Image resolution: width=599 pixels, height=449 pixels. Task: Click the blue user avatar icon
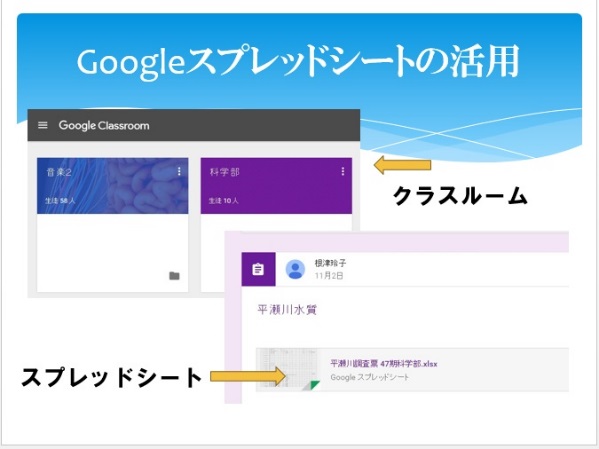pyautogui.click(x=295, y=269)
